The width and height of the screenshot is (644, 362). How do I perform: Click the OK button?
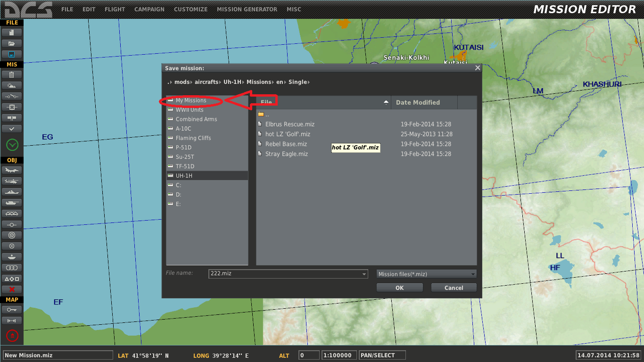[399, 288]
